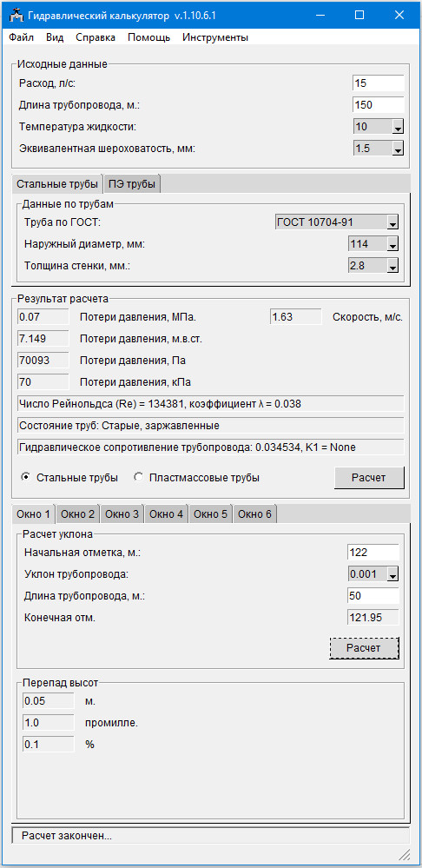Select the Стальные трубы radio button

[25, 477]
